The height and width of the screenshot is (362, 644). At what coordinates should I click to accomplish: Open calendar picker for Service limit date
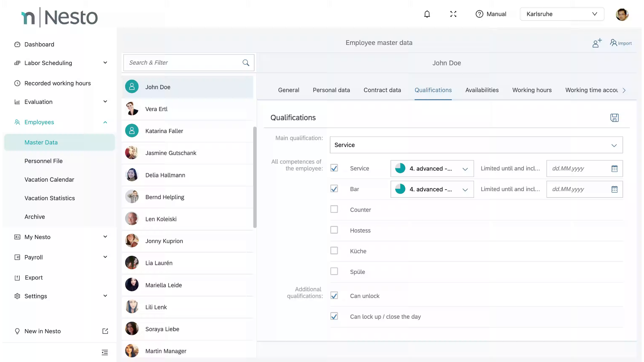coord(614,169)
